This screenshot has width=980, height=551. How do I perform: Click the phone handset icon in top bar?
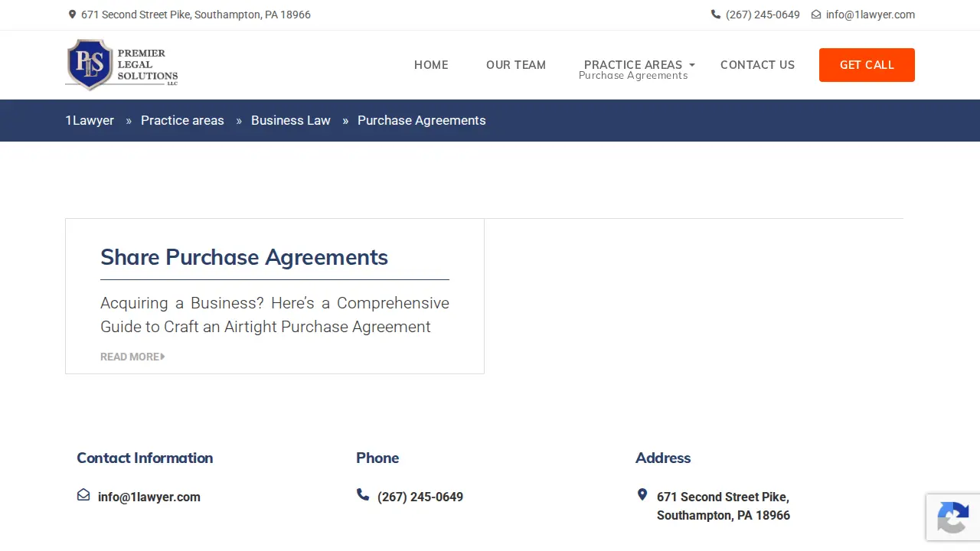(716, 15)
